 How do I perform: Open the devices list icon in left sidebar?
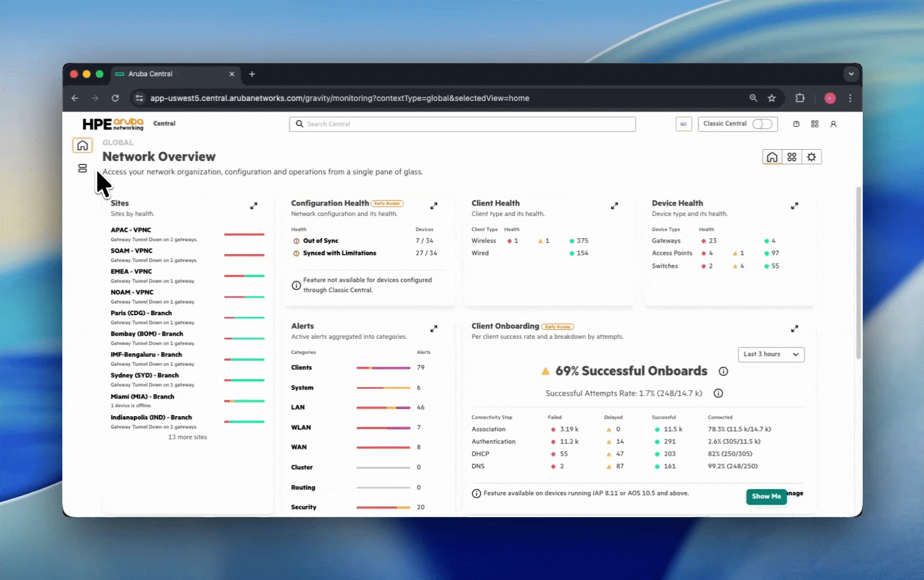[x=83, y=169]
